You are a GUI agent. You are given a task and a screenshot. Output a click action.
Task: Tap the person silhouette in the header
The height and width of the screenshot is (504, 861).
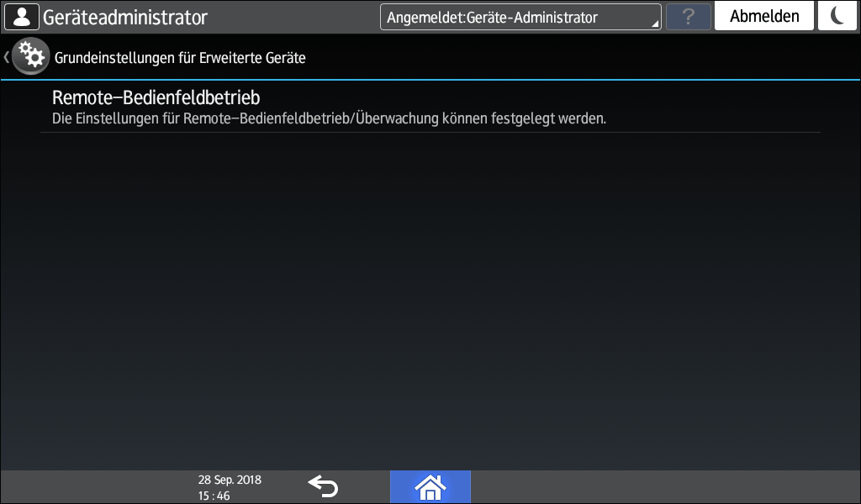20,15
